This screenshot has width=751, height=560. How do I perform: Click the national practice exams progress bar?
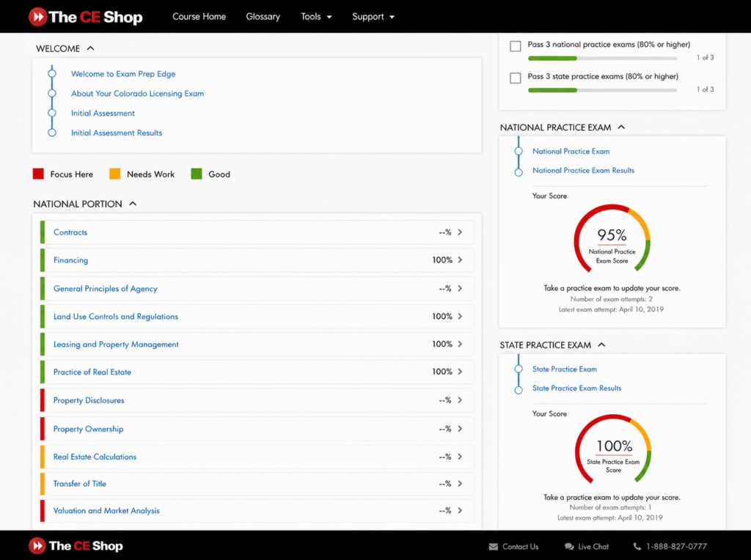603,59
